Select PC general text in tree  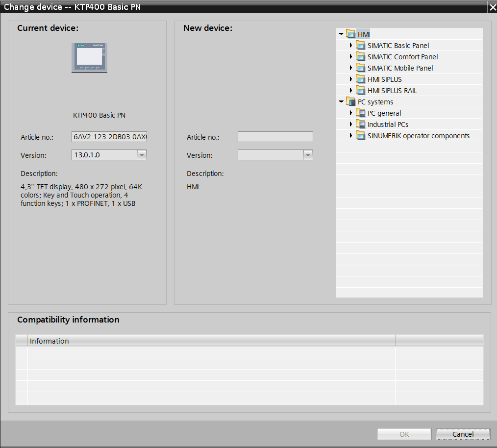point(384,113)
